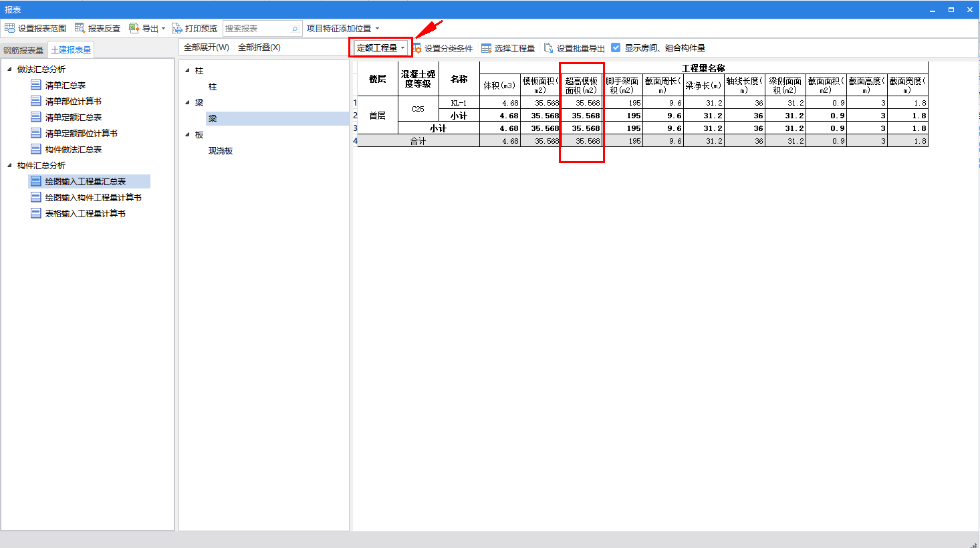Click 全部折叠(X) button
The height and width of the screenshot is (548, 980).
(259, 47)
